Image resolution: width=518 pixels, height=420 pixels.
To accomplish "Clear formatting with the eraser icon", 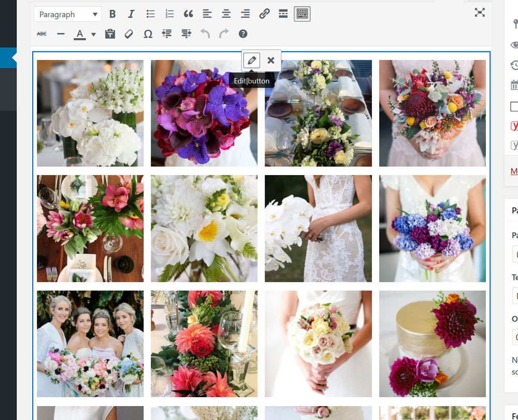I will [x=129, y=34].
